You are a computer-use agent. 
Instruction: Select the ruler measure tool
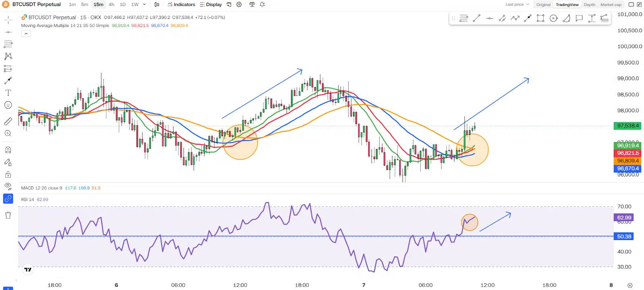[x=8, y=121]
